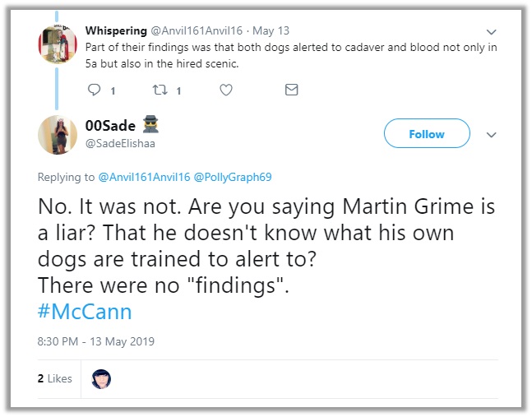Viewport: 532px width, 417px height.
Task: Open Whispering display name profile
Action: pyautogui.click(x=116, y=30)
